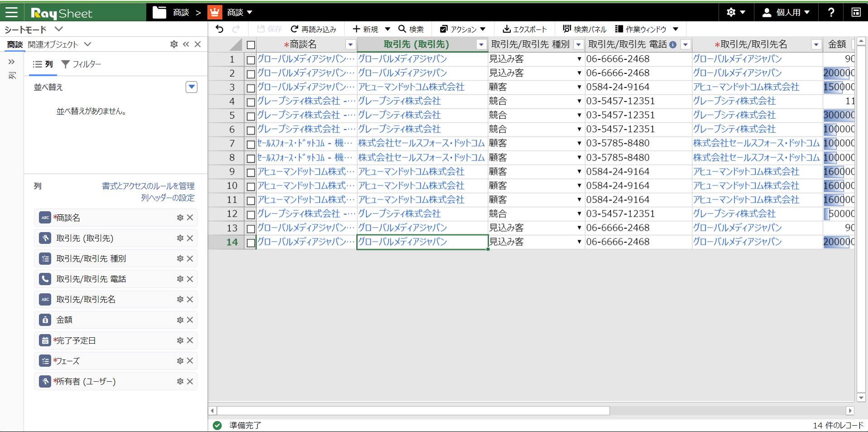This screenshot has width=868, height=432.
Task: Open アヒューマンドットコム株式会社 link in row 3 取引先名
Action: pyautogui.click(x=746, y=87)
